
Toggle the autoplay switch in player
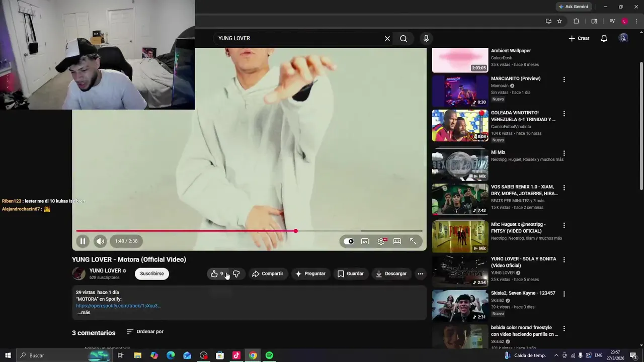click(x=349, y=241)
